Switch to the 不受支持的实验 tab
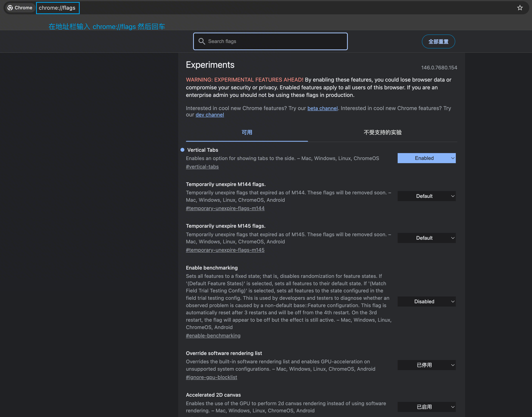The image size is (532, 417). tap(383, 132)
